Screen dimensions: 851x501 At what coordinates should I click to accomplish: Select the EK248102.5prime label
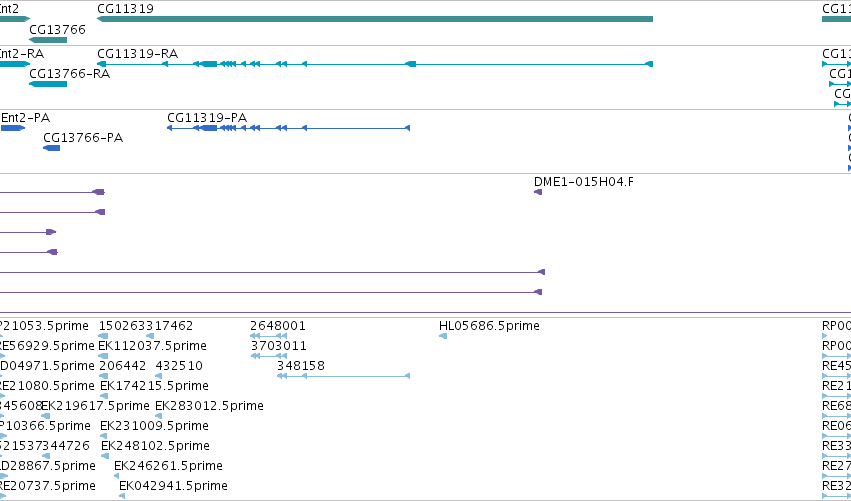[155, 446]
